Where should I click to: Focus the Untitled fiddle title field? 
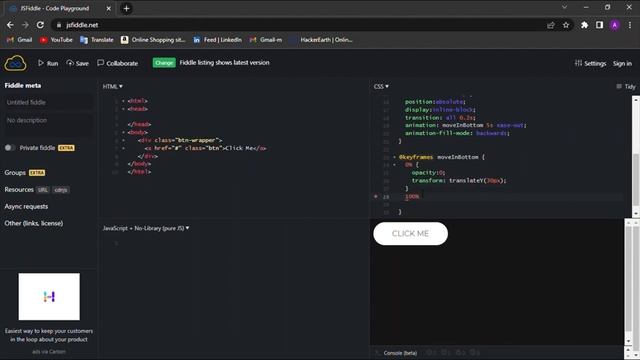(x=48, y=102)
